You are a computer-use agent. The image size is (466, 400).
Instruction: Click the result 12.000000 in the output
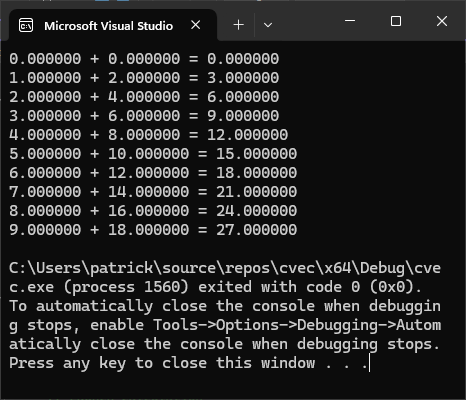pos(247,135)
